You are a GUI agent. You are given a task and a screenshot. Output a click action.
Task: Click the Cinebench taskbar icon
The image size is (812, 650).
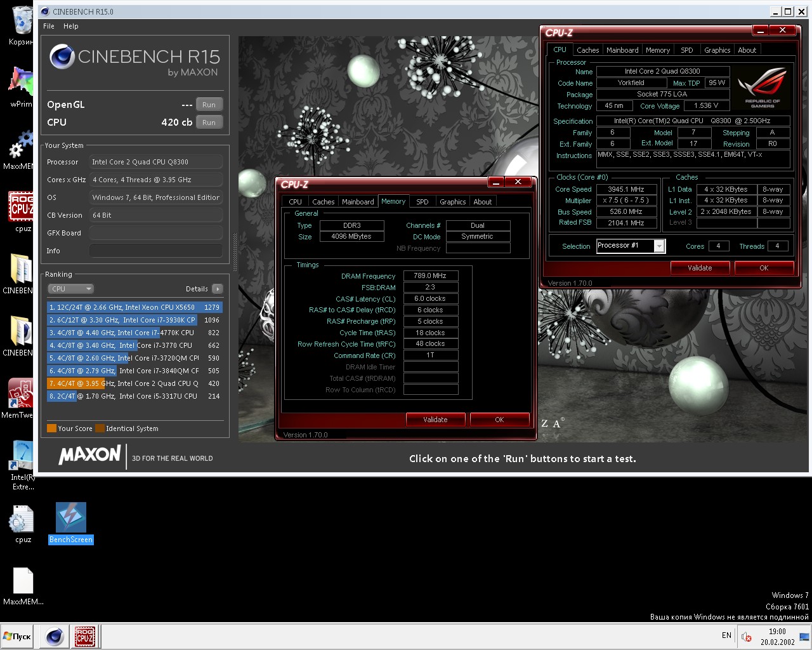[x=55, y=636]
